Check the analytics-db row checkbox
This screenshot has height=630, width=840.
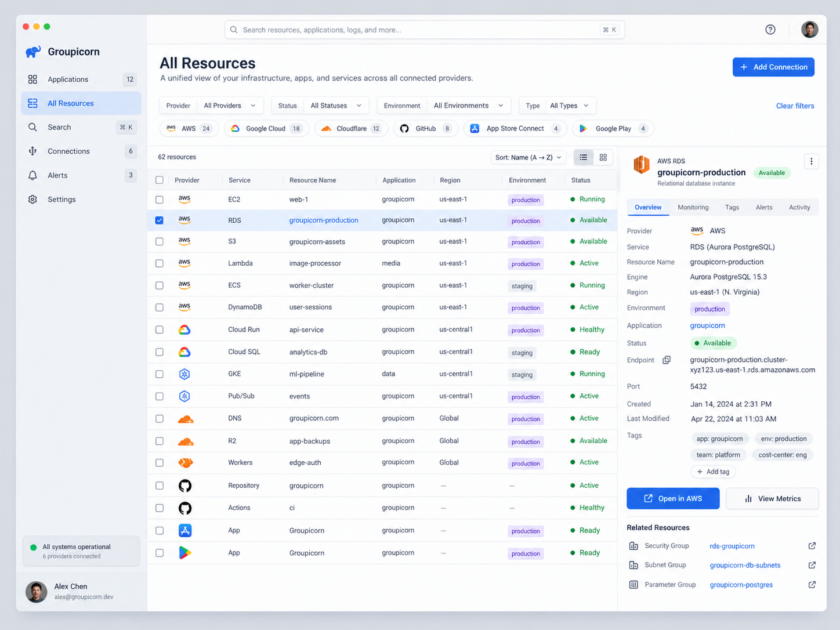[160, 352]
